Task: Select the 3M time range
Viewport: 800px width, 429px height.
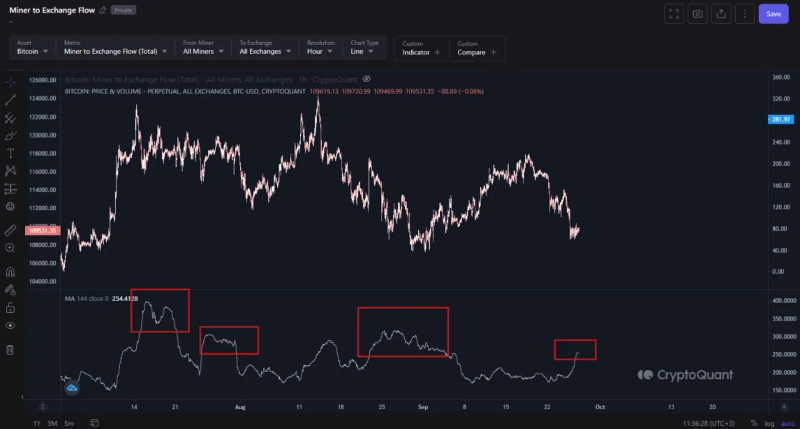Action: (52, 423)
